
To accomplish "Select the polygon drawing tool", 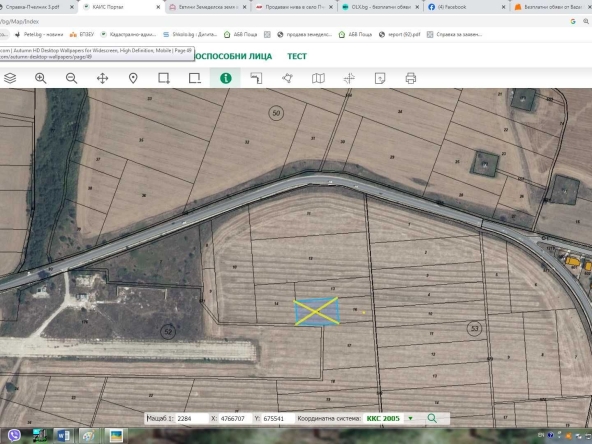I will [x=287, y=78].
